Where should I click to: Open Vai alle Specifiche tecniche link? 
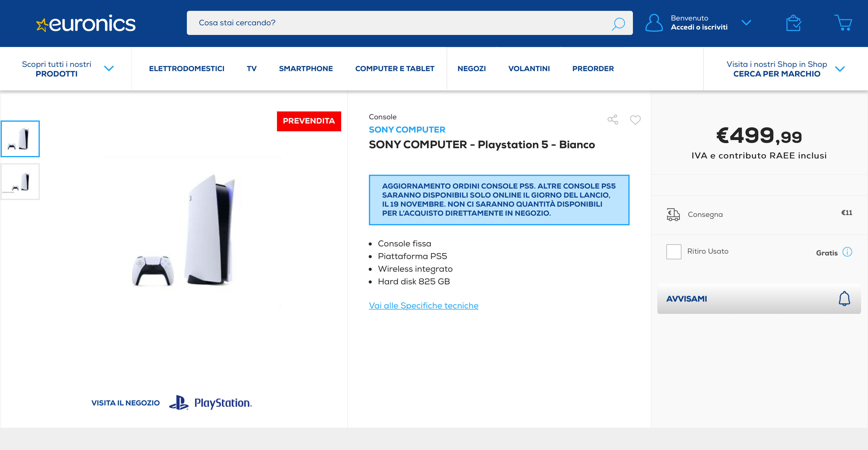423,305
